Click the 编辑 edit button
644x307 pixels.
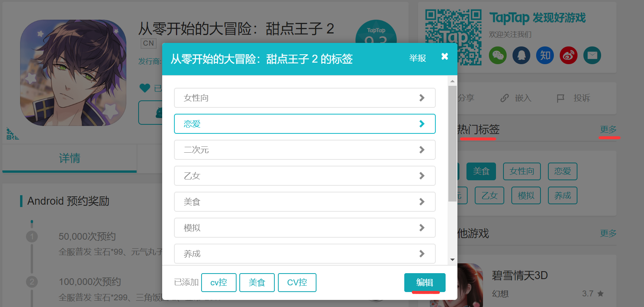pos(425,283)
